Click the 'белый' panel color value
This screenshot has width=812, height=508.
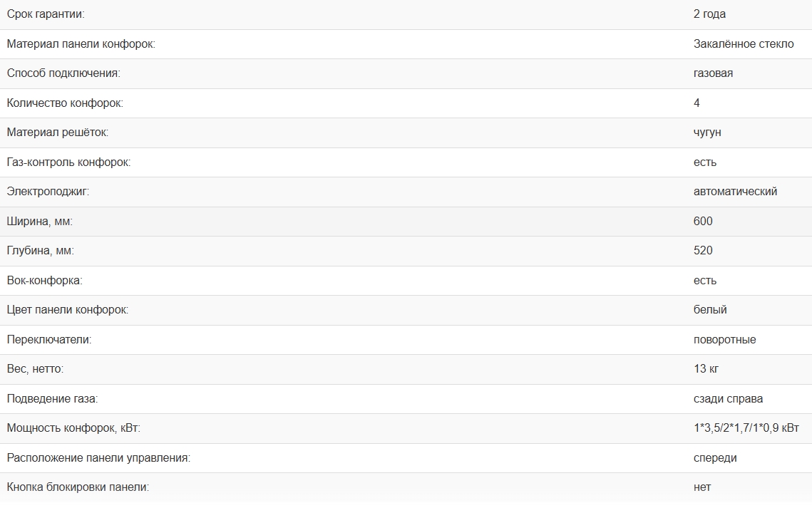[710, 310]
